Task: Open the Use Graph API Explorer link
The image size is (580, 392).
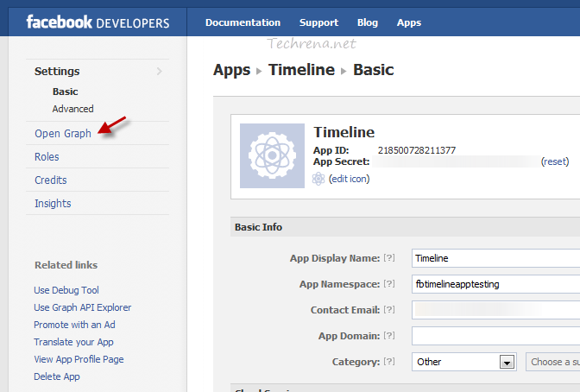Action: point(83,307)
